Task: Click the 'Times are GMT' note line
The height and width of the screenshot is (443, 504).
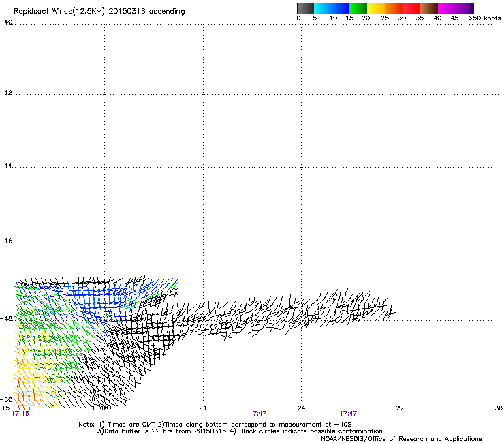Action: tap(215, 425)
